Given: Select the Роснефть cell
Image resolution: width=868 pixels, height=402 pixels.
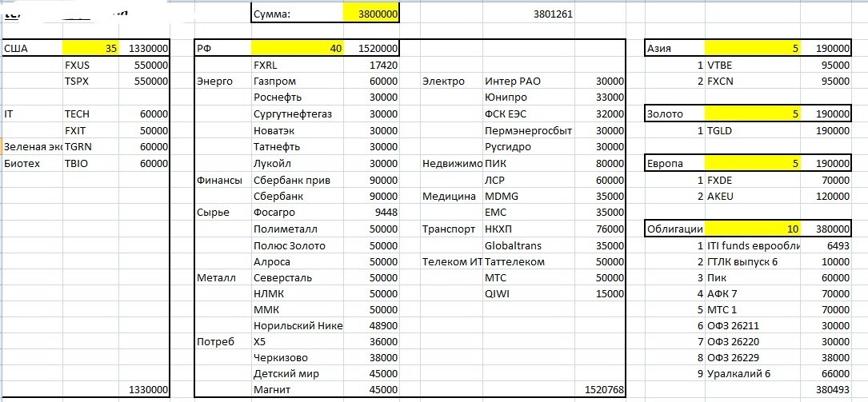Looking at the screenshot, I should 298,98.
